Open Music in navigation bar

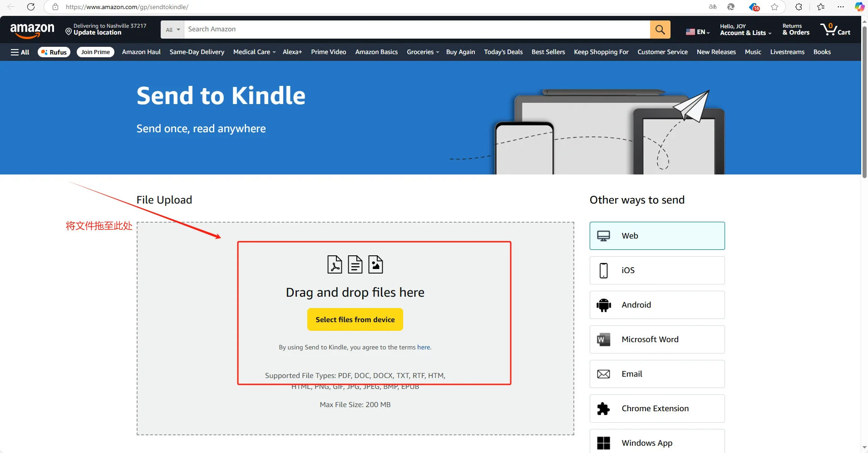pyautogui.click(x=753, y=52)
